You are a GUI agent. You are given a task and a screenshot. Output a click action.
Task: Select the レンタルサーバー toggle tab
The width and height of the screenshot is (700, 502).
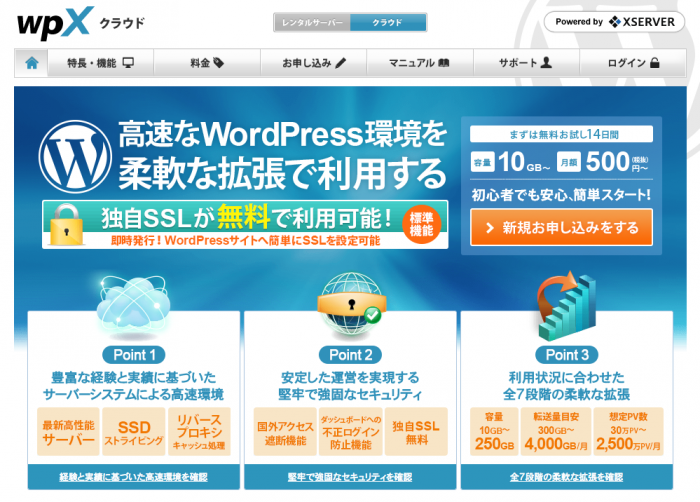pyautogui.click(x=312, y=22)
